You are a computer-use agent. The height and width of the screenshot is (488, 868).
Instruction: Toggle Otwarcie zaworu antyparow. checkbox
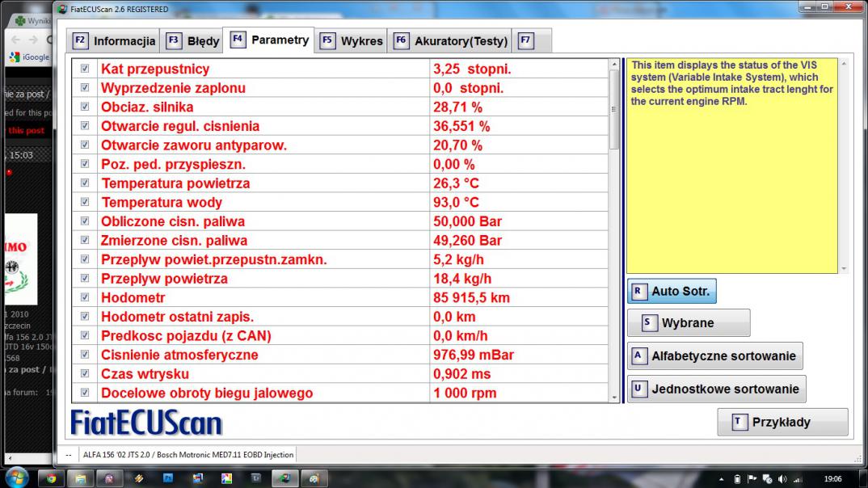point(85,145)
